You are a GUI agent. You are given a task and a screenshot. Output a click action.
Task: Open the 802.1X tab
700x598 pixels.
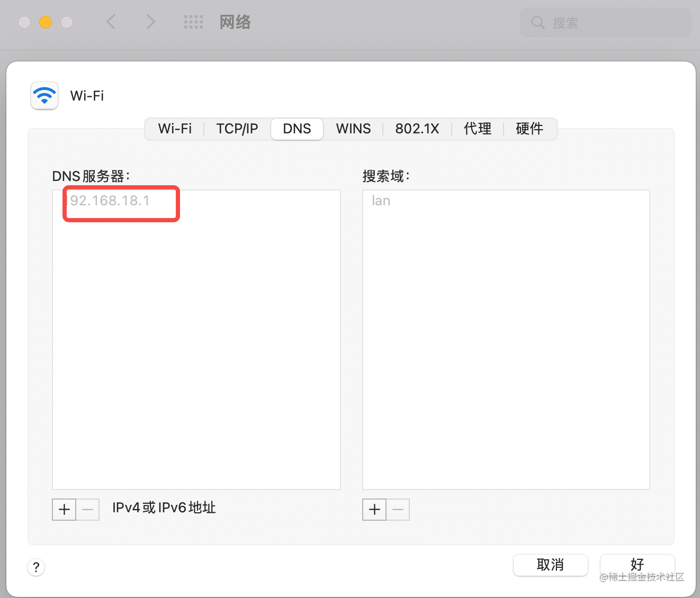(417, 129)
